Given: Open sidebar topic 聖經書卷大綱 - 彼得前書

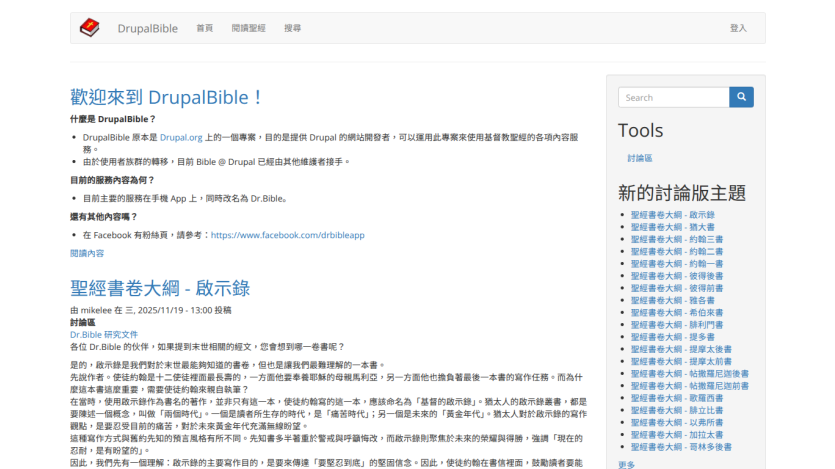Looking at the screenshot, I should click(x=677, y=288).
